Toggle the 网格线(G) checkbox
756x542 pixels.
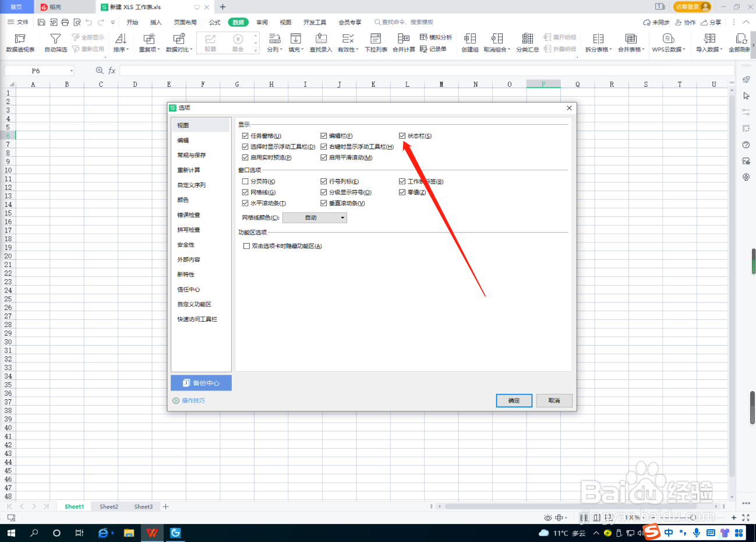pyautogui.click(x=245, y=192)
